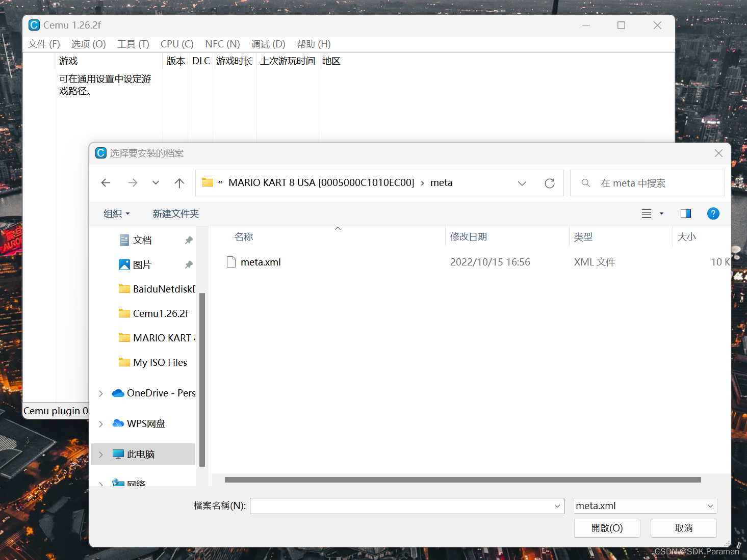Screen dimensions: 747x560
Task: Select 文档 in the sidebar
Action: (x=142, y=240)
